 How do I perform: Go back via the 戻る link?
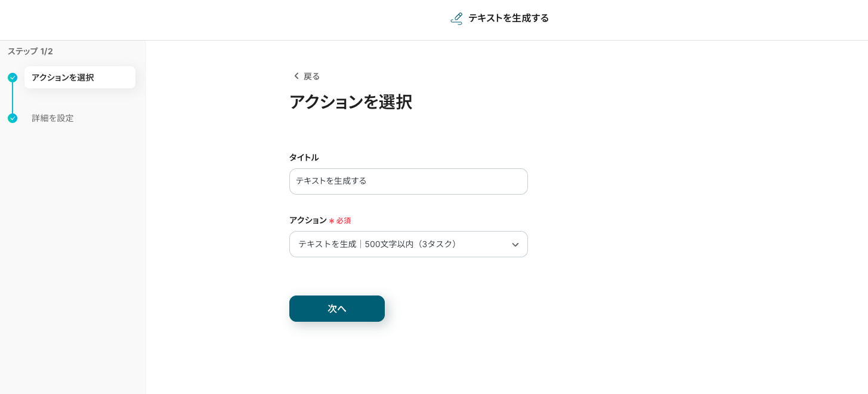coord(311,76)
